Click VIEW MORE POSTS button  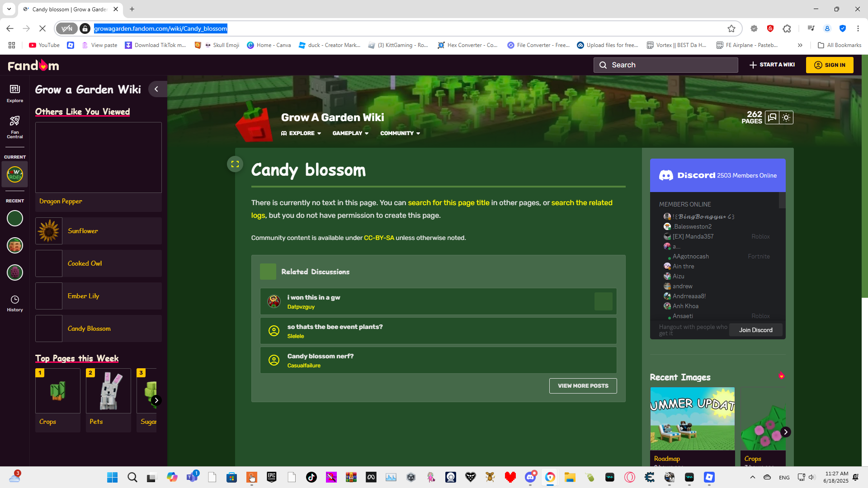click(583, 386)
